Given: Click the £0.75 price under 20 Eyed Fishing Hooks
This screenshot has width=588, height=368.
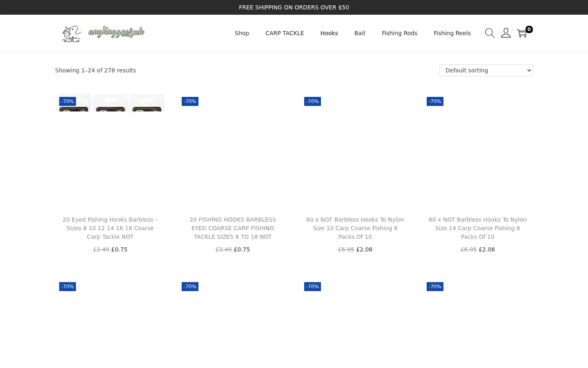Looking at the screenshot, I should (119, 249).
